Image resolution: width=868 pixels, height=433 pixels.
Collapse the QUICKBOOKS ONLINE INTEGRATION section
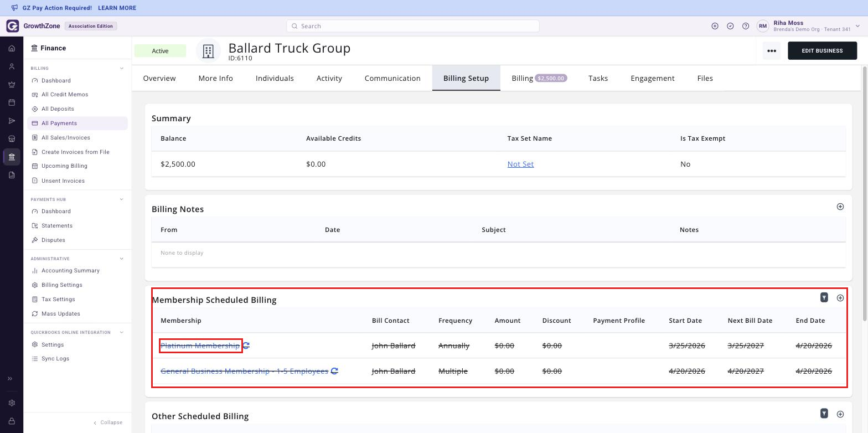coord(122,332)
